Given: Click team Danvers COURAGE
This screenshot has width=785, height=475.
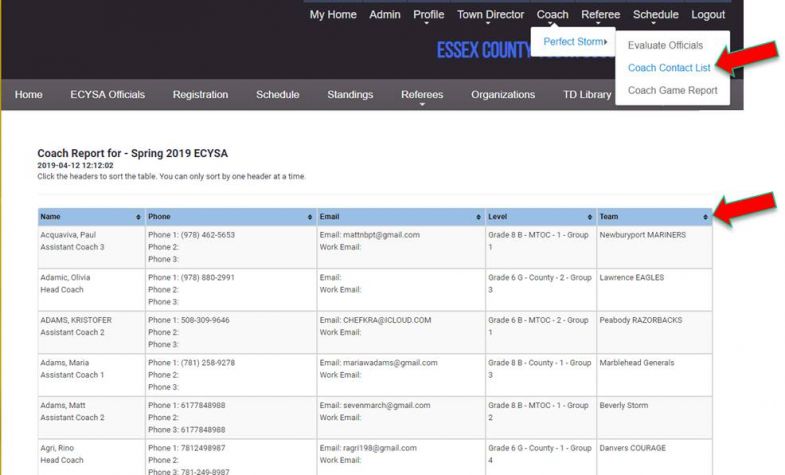Looking at the screenshot, I should 633,448.
